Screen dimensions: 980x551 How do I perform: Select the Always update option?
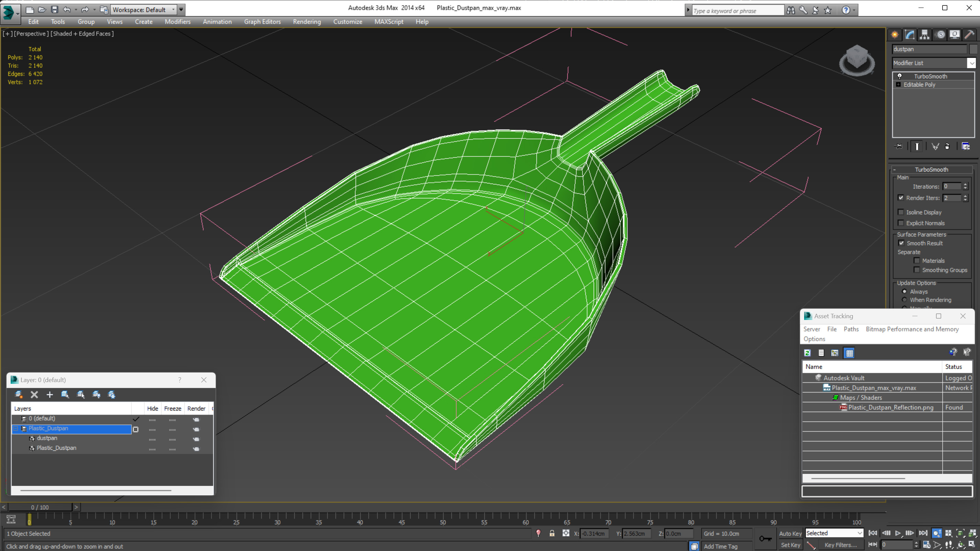[904, 291]
